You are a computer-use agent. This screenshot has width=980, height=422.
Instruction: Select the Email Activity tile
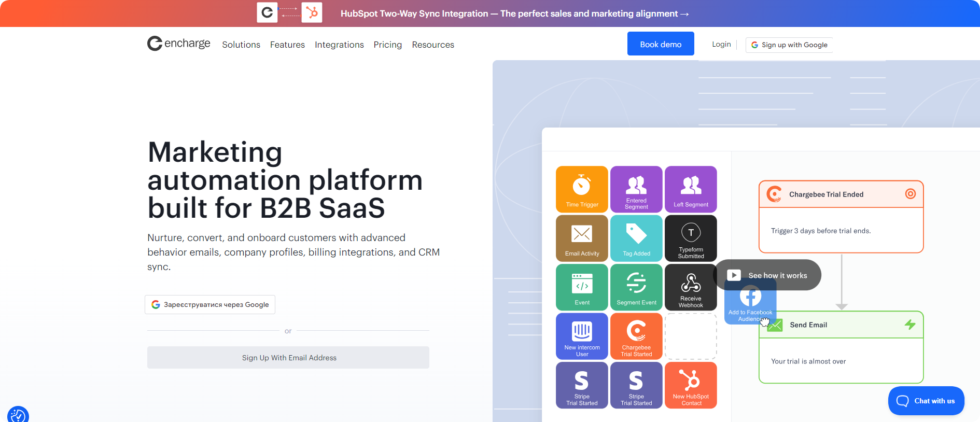pyautogui.click(x=582, y=238)
